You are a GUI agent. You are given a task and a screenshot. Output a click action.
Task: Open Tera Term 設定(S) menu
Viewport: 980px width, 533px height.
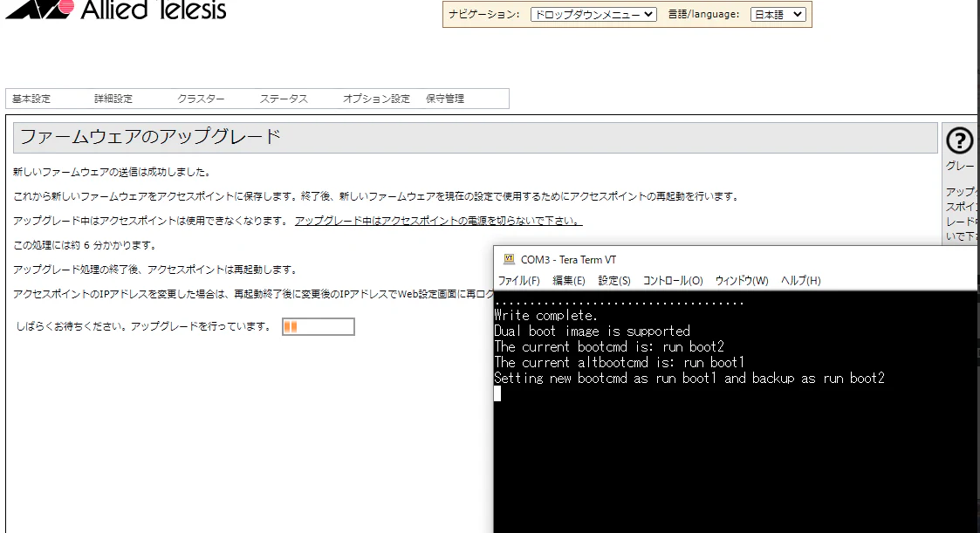614,281
